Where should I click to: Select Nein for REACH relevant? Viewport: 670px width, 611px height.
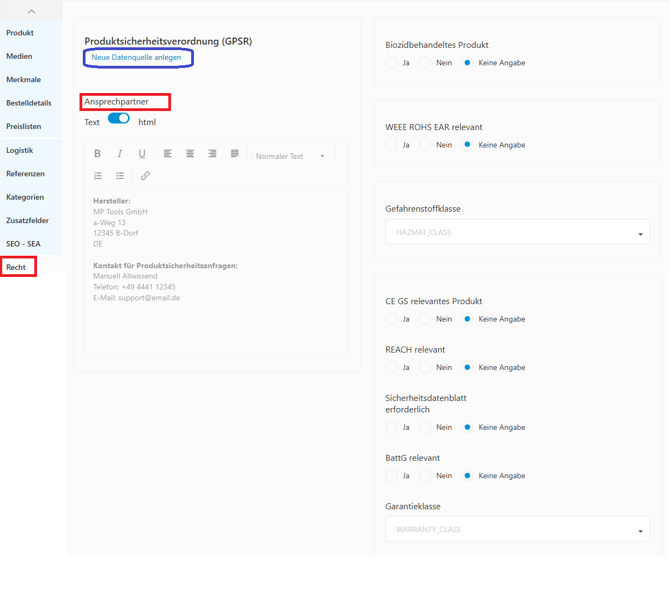426,368
